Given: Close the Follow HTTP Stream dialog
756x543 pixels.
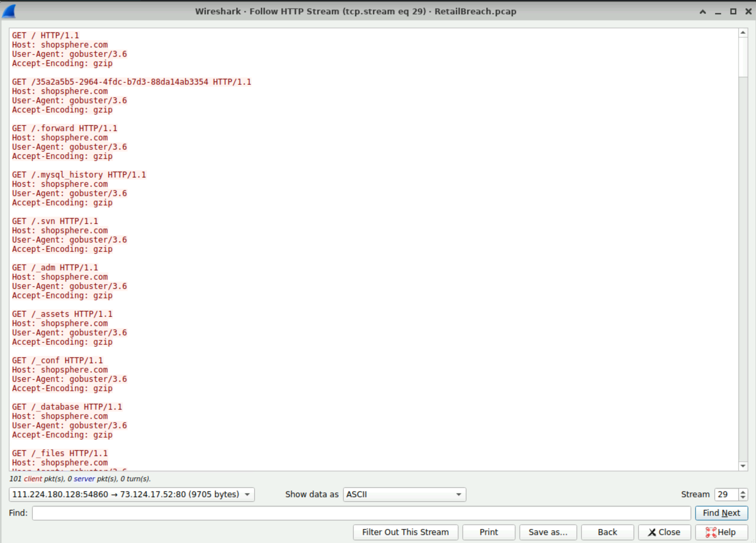Looking at the screenshot, I should coord(664,532).
